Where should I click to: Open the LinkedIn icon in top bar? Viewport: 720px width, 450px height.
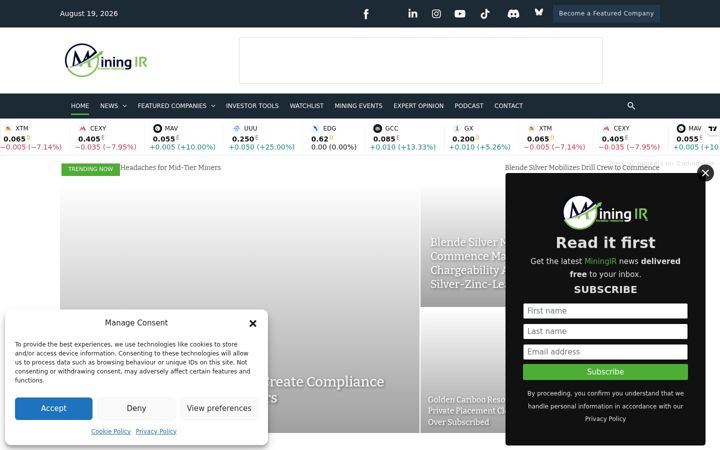coord(413,14)
